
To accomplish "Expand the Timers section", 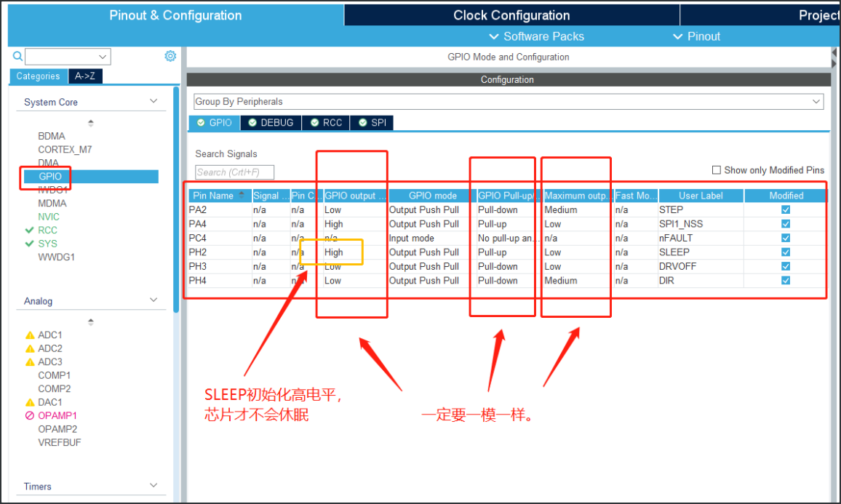I will [154, 486].
